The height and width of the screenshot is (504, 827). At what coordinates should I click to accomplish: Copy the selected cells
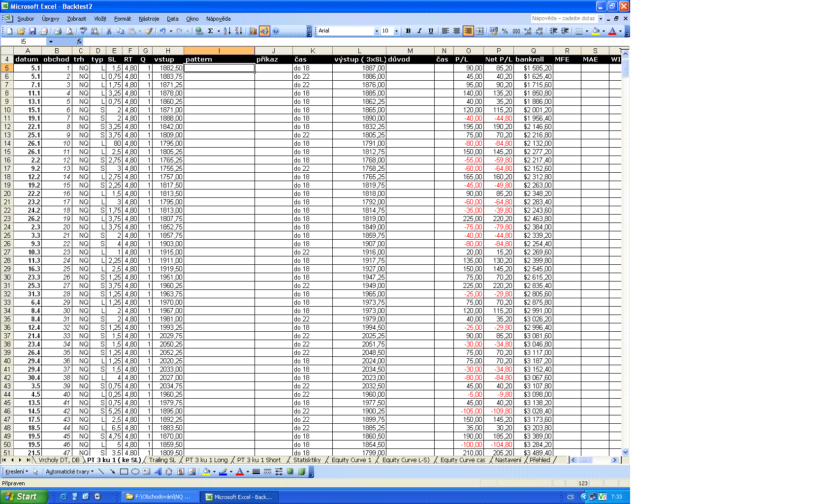tap(120, 31)
